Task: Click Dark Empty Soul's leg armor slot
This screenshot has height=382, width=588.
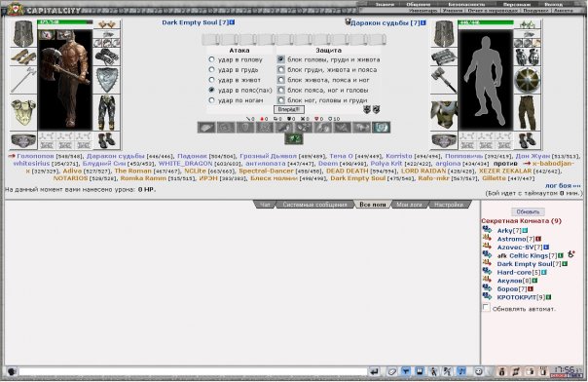Action: pyautogui.click(x=106, y=113)
